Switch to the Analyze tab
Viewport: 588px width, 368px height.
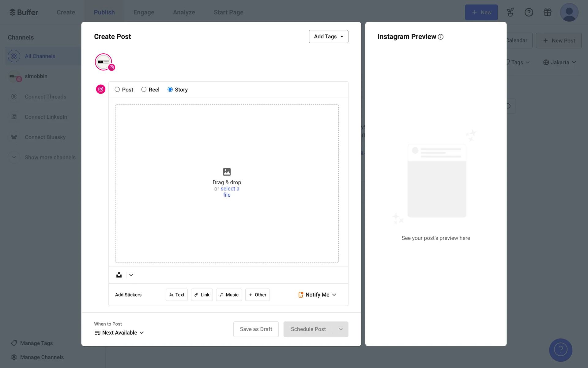(184, 12)
